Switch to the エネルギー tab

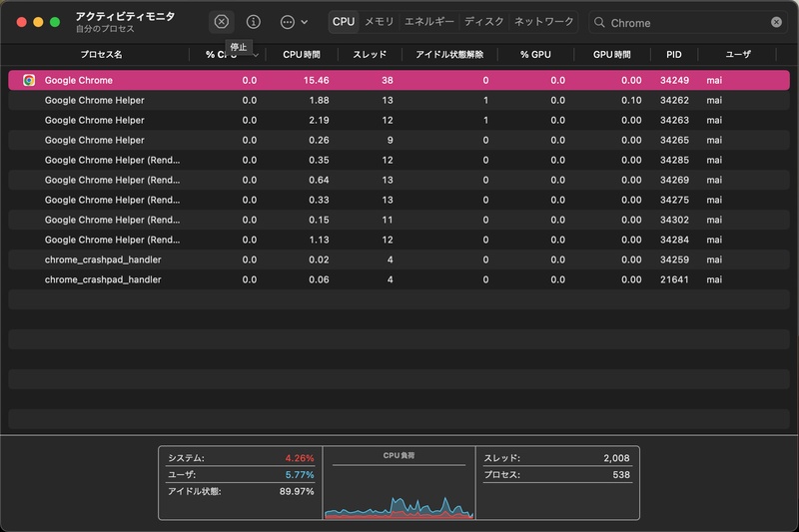point(429,22)
